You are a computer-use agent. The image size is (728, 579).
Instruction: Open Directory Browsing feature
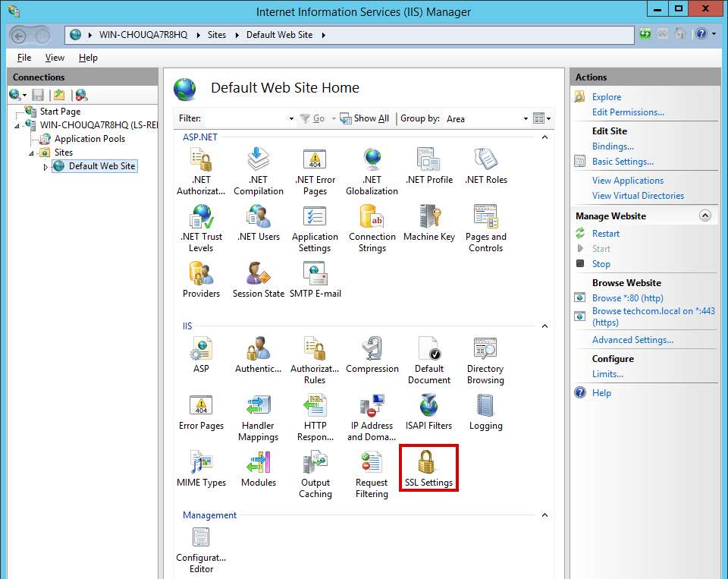(485, 360)
